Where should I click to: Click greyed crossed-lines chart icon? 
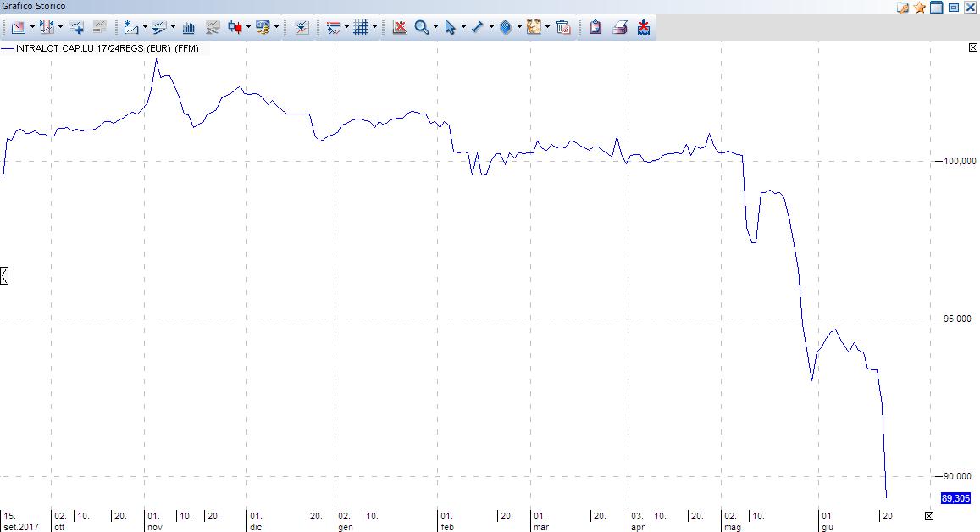point(213,27)
